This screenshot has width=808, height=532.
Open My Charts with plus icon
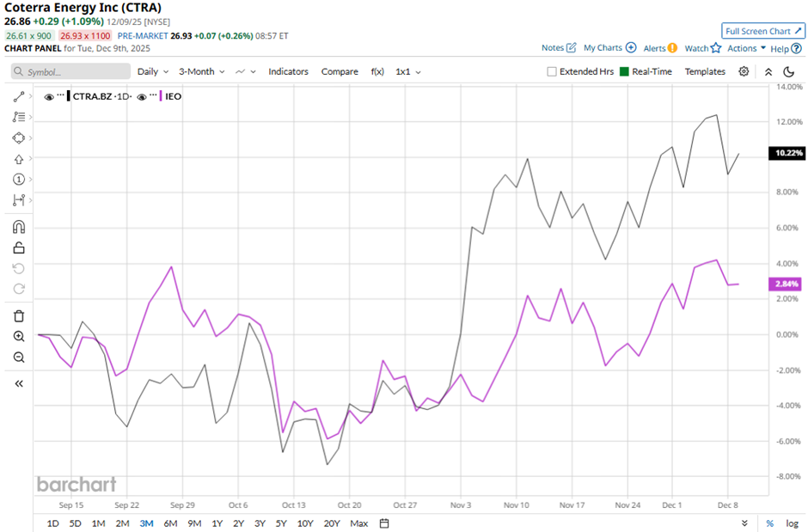(609, 48)
